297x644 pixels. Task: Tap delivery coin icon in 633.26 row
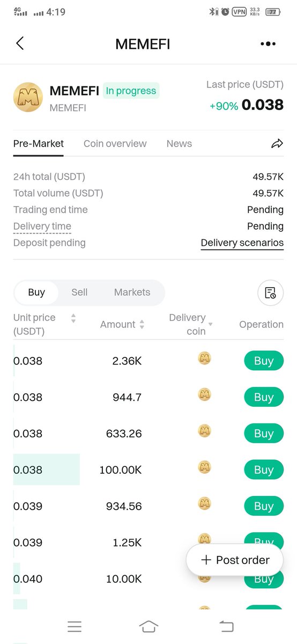(204, 430)
